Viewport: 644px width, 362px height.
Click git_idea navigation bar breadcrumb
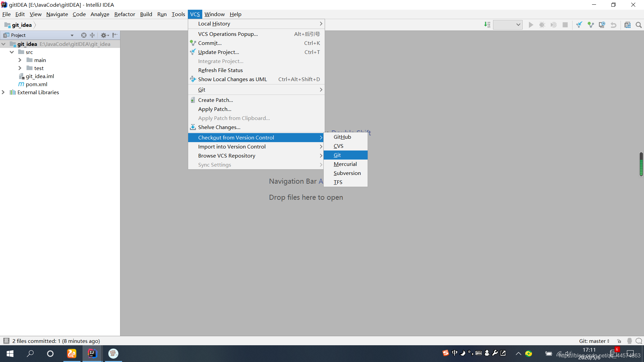[x=18, y=25]
